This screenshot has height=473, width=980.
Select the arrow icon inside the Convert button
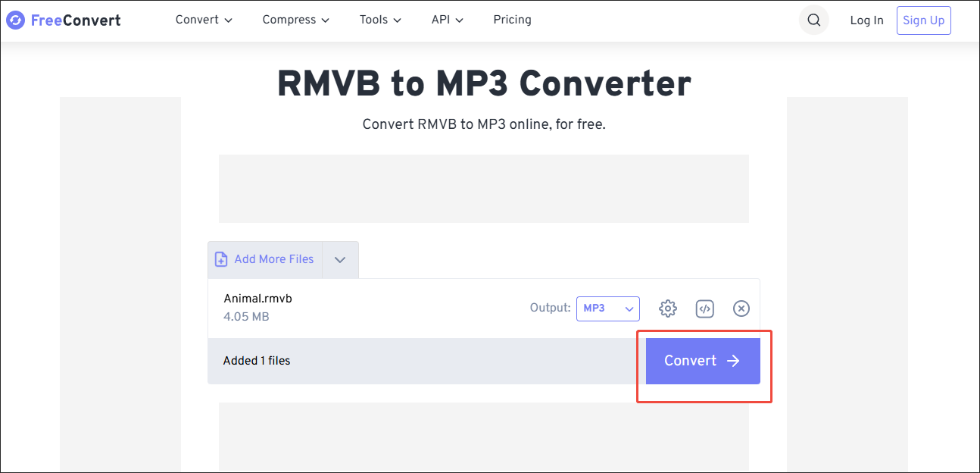pos(732,361)
